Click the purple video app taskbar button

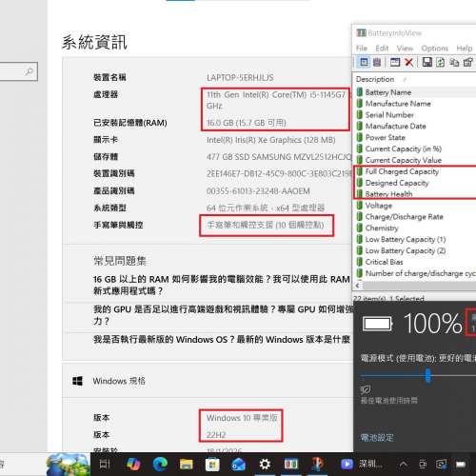[362, 465]
